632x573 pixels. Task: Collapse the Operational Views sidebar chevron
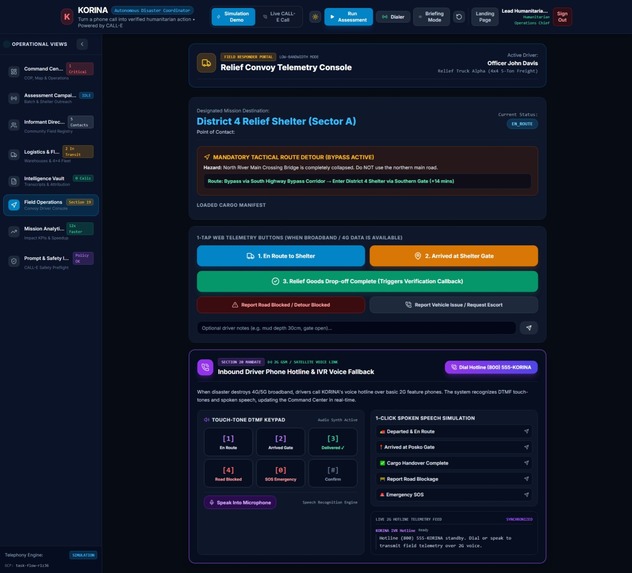[x=82, y=44]
